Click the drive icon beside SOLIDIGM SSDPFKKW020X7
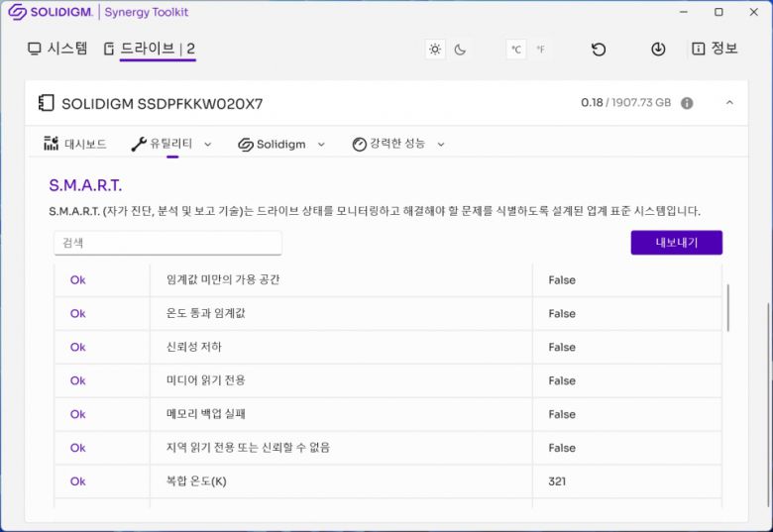Screen dimensions: 773x532 [46, 103]
